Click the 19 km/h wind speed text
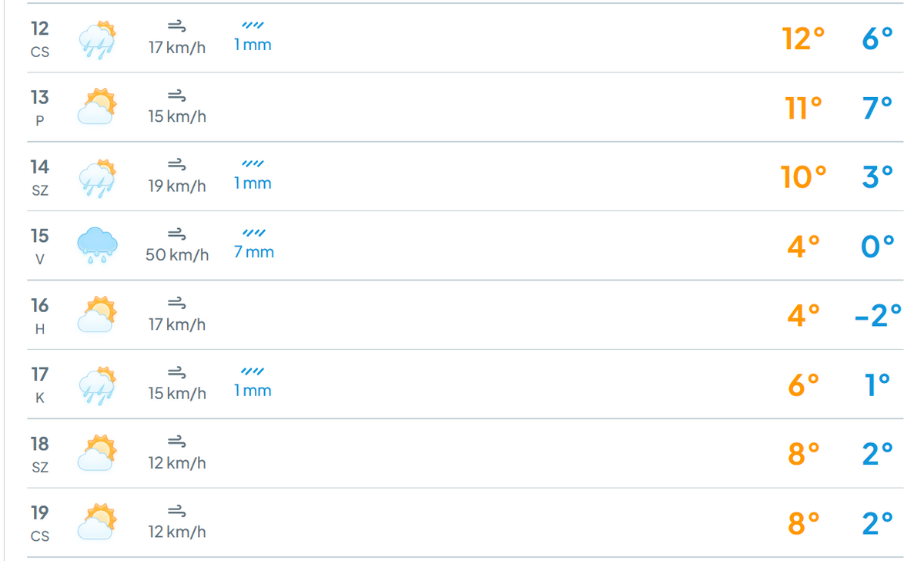Screen dimensions: 924x561 177,186
